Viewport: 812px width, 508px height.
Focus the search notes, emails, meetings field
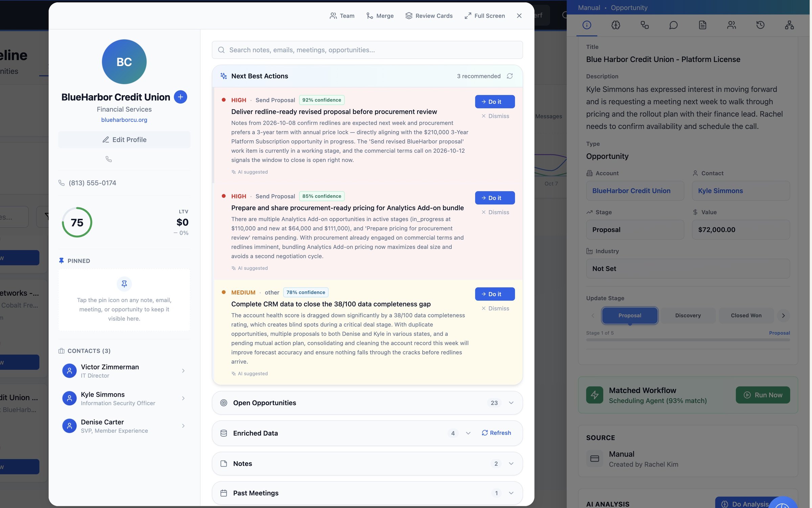point(367,50)
